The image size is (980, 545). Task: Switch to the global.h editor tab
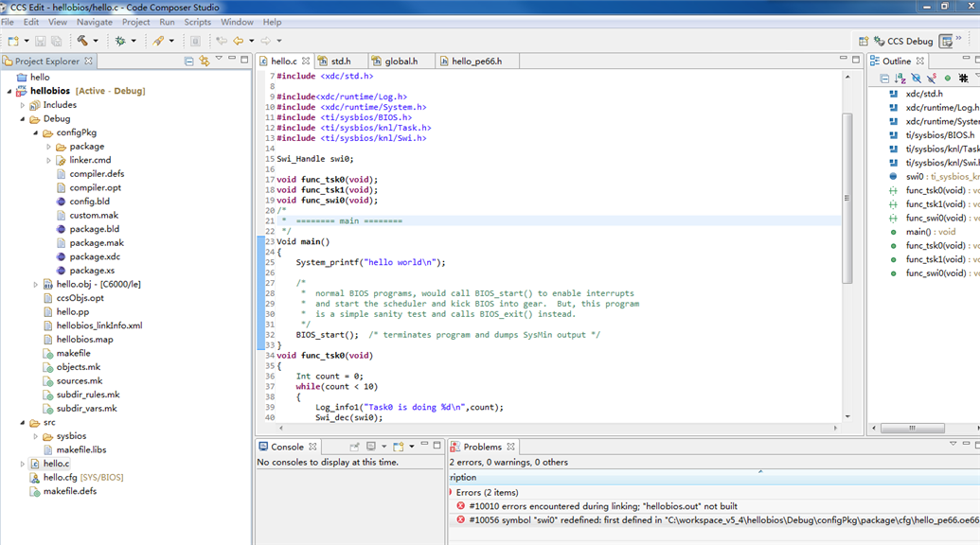[400, 62]
